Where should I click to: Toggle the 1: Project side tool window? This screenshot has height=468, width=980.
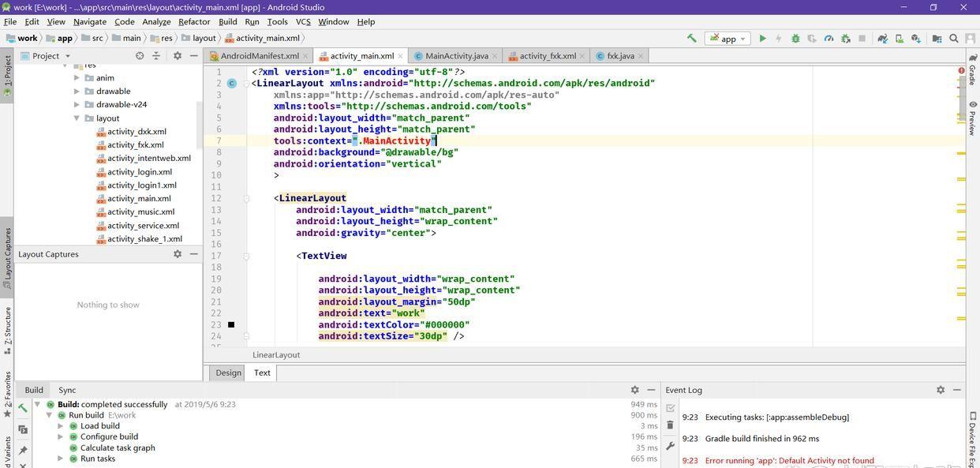point(7,74)
